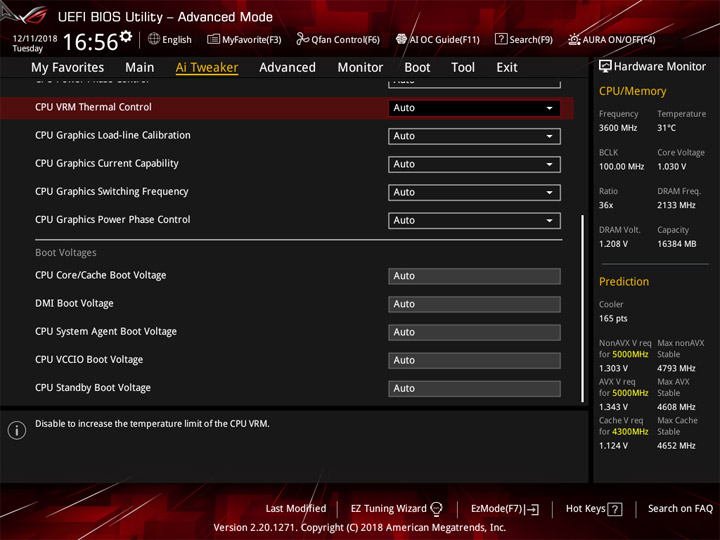The image size is (720, 540).
Task: Click the Search(F9) label
Action: coord(531,40)
